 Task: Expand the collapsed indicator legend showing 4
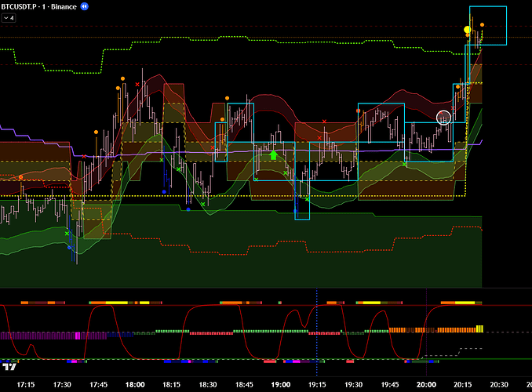tap(9, 18)
